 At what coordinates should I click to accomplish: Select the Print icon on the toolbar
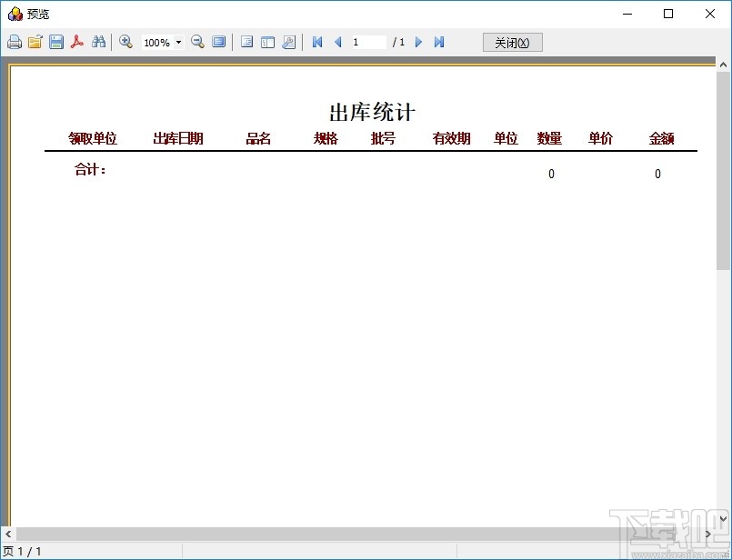pyautogui.click(x=14, y=42)
